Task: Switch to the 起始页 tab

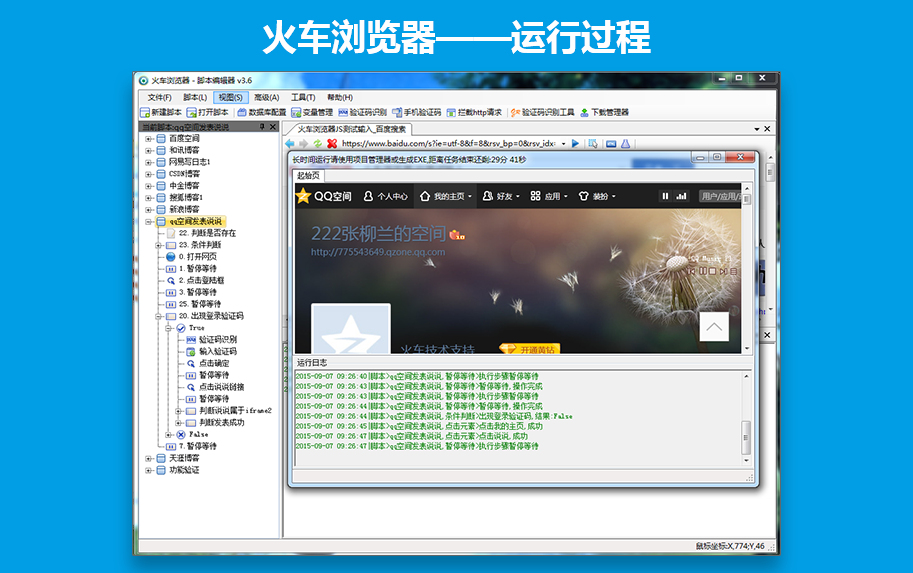Action: 310,175
